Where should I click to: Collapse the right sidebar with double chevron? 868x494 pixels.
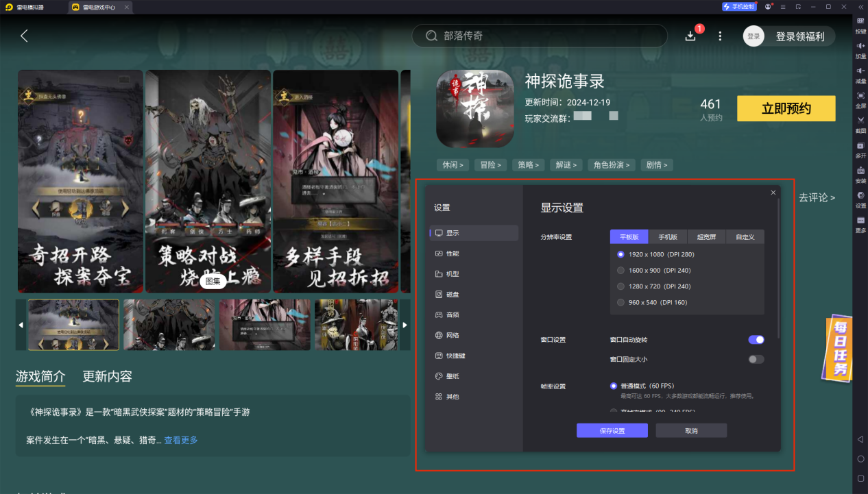[860, 6]
